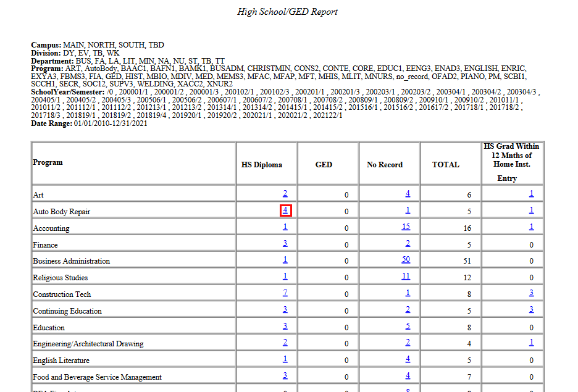The image size is (578, 392).
Task: Select the Religious Studies HS Diploma link
Action: coord(285,276)
